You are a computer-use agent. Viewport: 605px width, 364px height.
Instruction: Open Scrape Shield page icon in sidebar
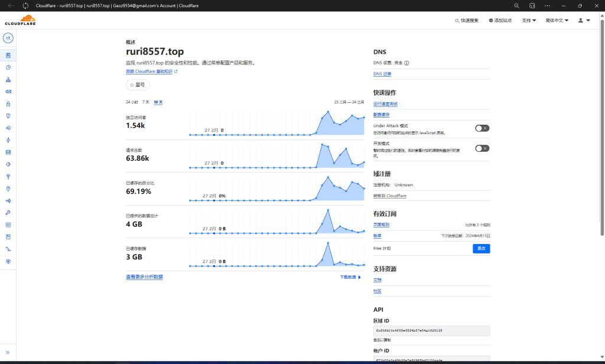coord(8,237)
